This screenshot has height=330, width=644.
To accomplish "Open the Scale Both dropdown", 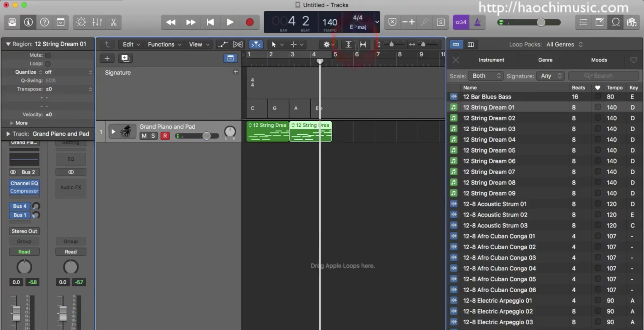I will [x=486, y=76].
